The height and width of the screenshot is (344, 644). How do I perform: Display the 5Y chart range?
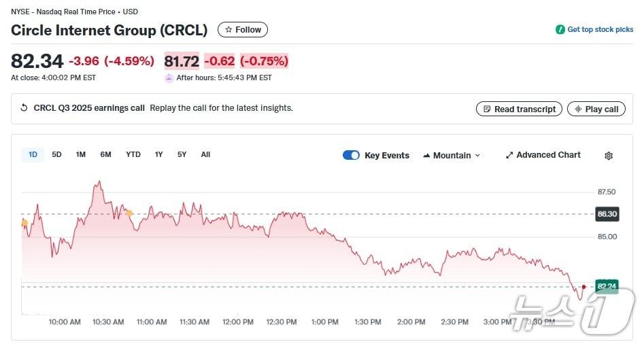[182, 154]
